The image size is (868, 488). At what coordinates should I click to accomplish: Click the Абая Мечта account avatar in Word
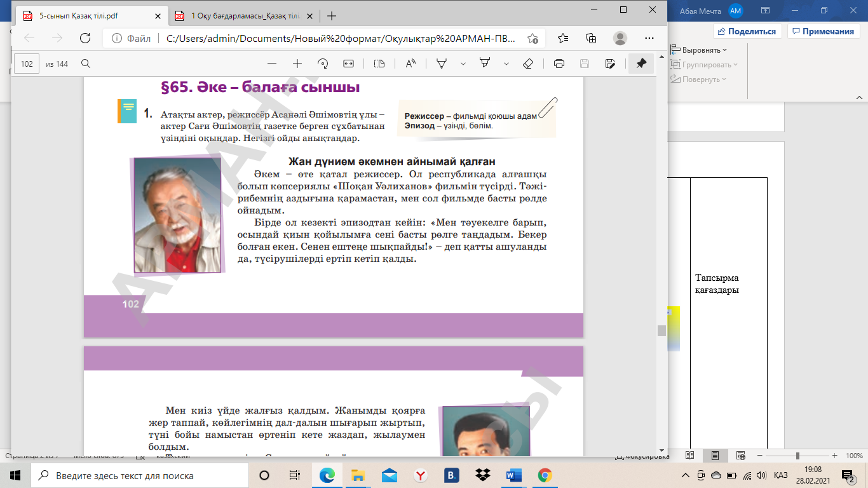click(x=736, y=10)
